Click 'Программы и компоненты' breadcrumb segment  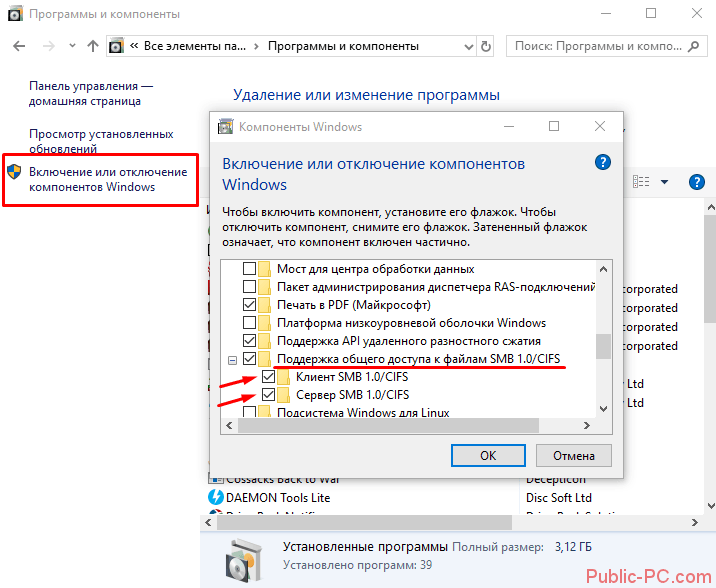tap(343, 46)
